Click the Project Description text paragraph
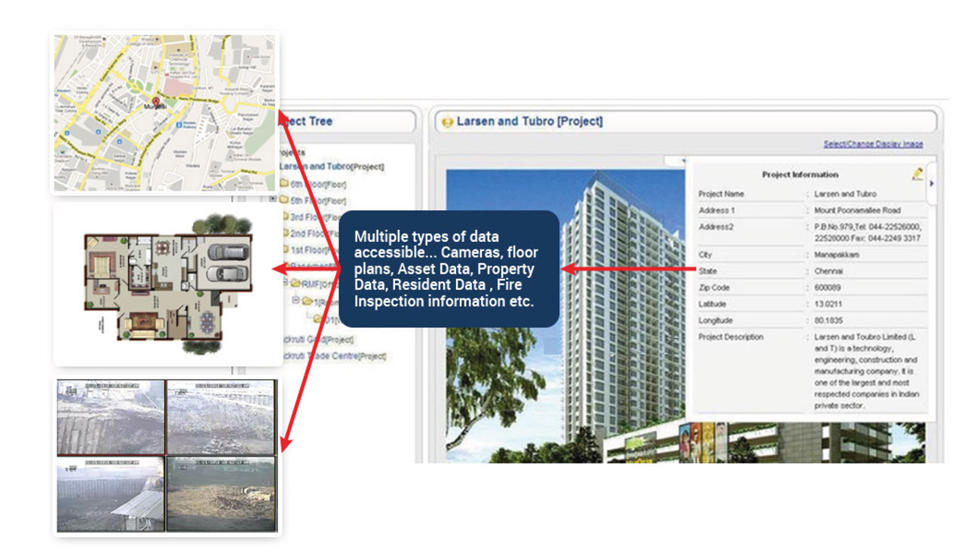This screenshot has height=559, width=980. pos(868,371)
